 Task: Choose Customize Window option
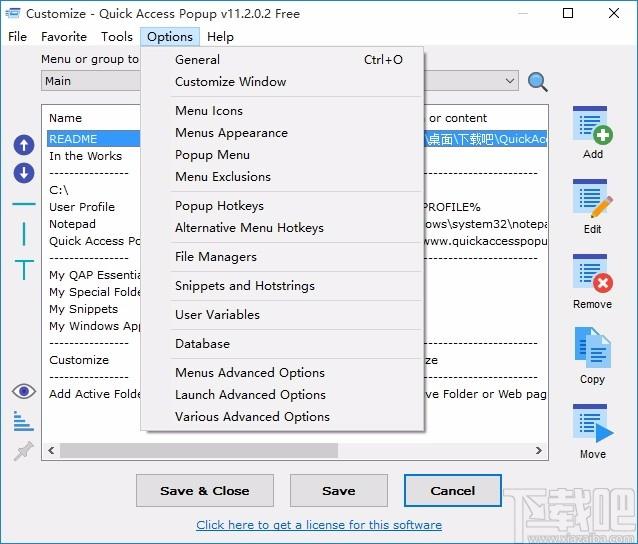pos(282,82)
